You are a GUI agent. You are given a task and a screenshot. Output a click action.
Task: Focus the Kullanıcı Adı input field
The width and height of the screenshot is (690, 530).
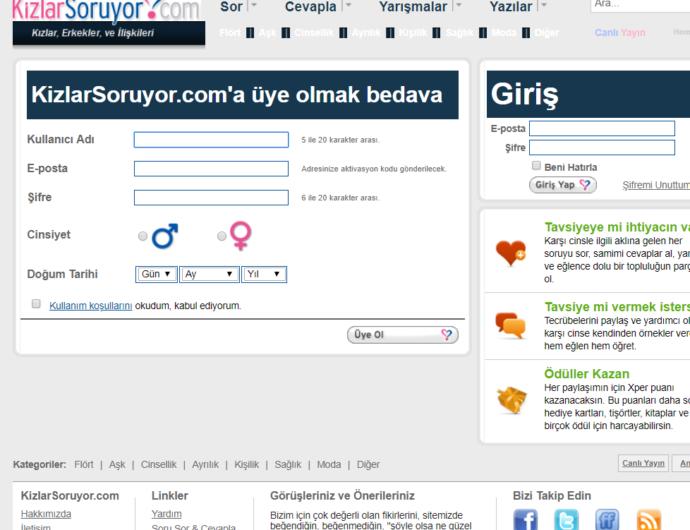(211, 140)
